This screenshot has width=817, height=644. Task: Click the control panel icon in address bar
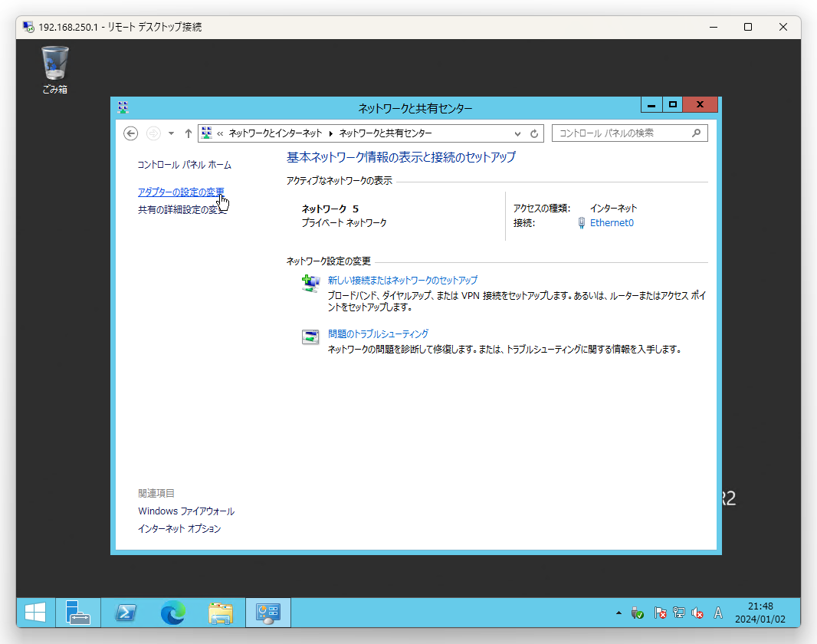[207, 133]
